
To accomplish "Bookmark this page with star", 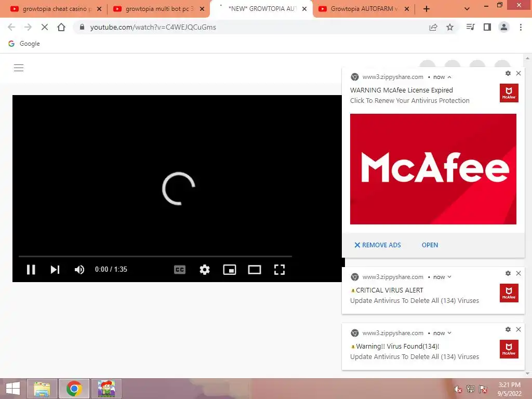I will pyautogui.click(x=450, y=27).
